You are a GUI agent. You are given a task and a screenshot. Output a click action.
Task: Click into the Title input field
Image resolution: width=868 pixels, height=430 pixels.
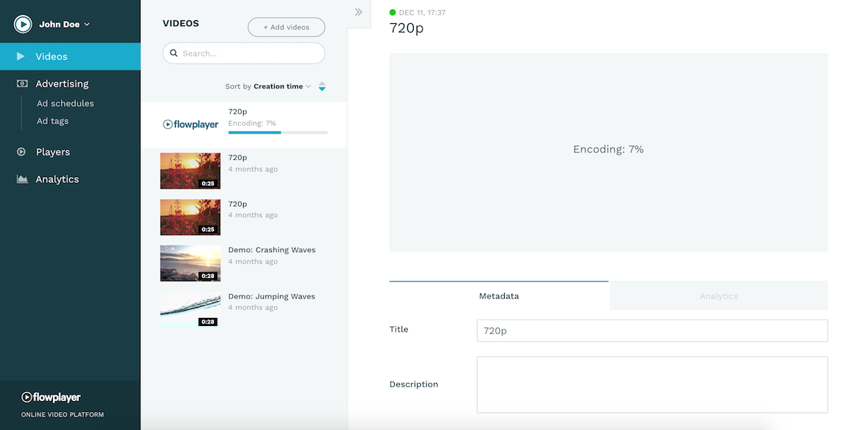(652, 331)
